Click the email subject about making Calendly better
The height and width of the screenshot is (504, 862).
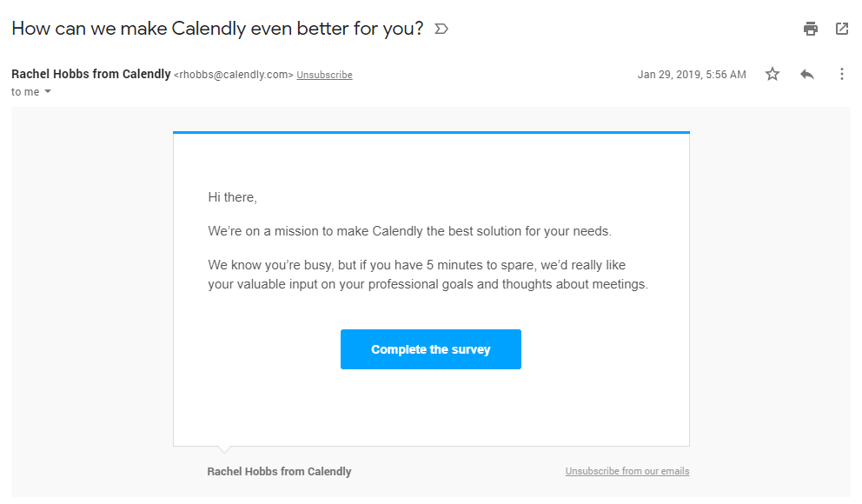[x=217, y=29]
